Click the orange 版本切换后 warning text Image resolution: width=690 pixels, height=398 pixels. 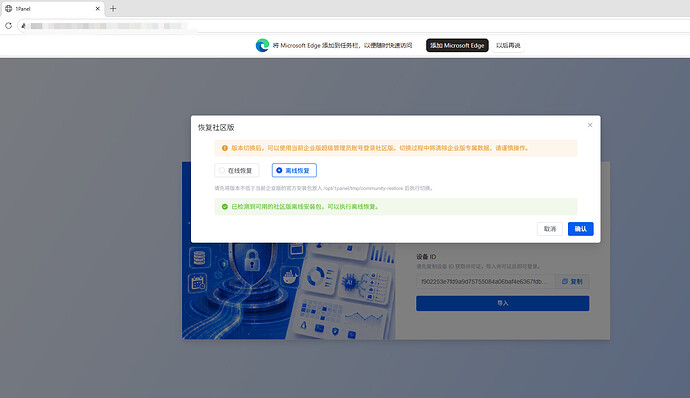point(381,148)
